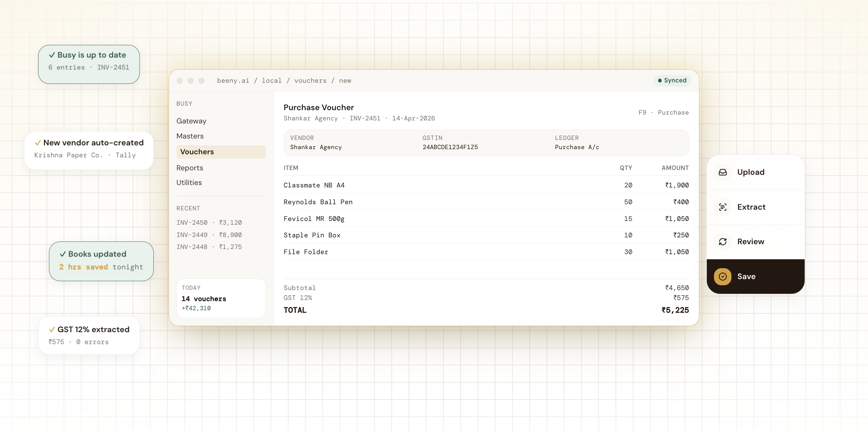
Task: Click the F9 · Purchase shortcut label
Action: (664, 113)
